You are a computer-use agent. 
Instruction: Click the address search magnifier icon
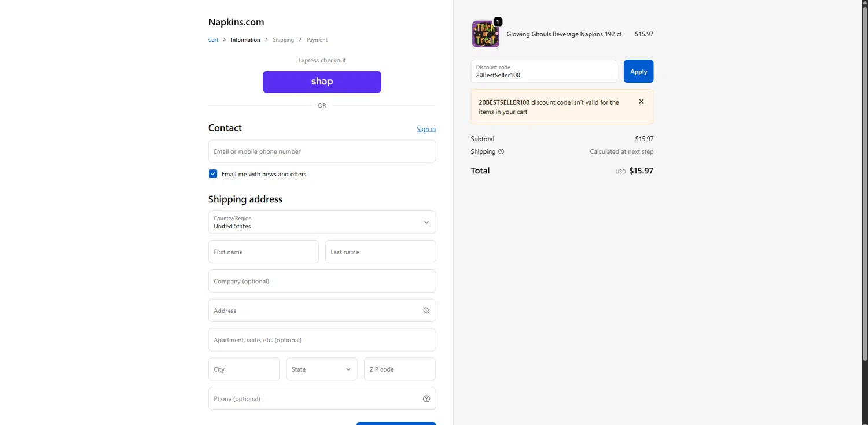[426, 311]
